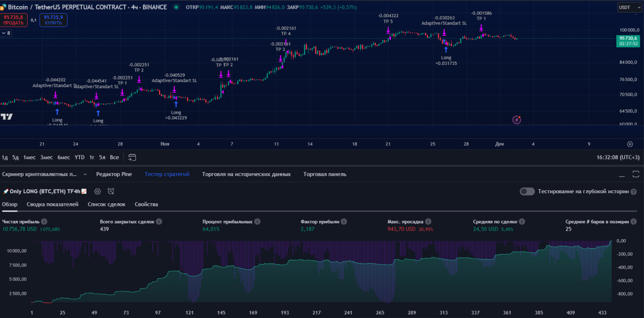
Task: Select the 1мес time range
Action: [29, 157]
